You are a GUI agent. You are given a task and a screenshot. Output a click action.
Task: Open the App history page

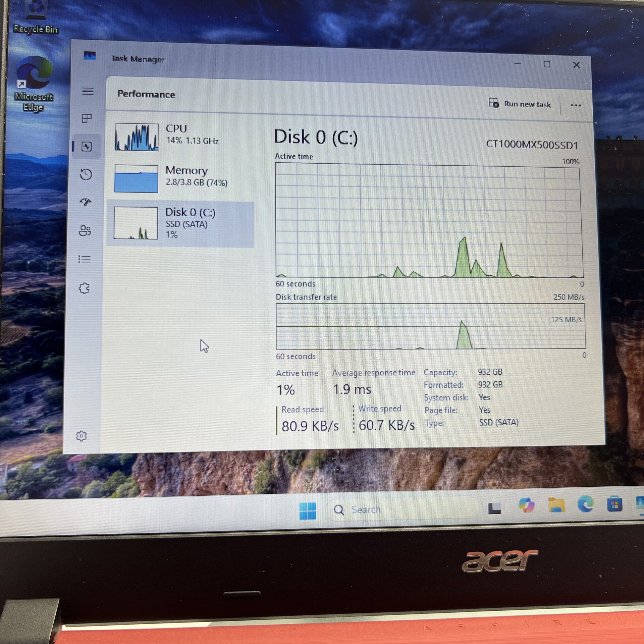tap(87, 174)
